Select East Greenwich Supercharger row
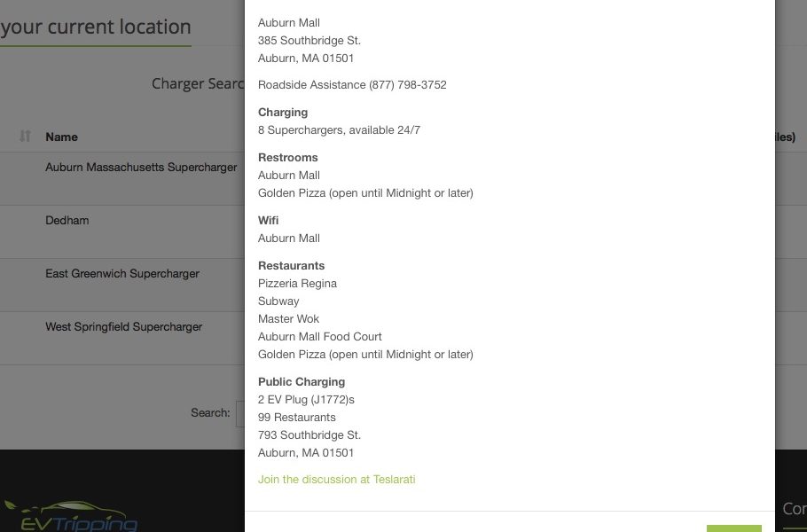The image size is (807, 532). click(122, 285)
